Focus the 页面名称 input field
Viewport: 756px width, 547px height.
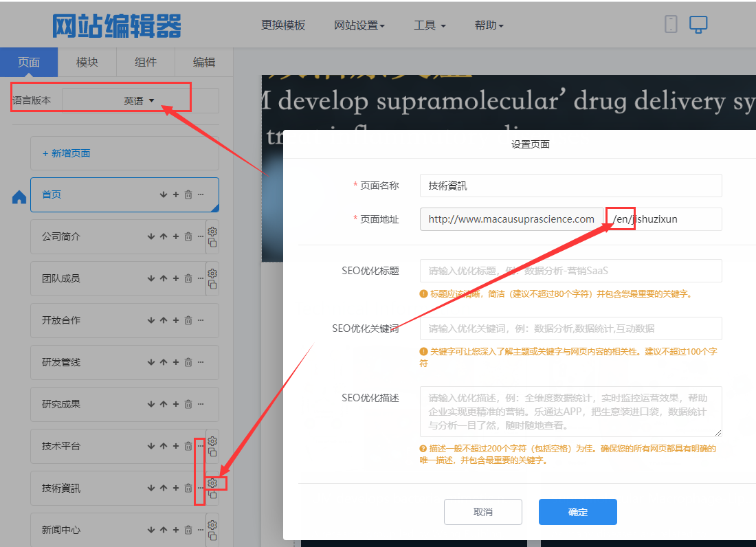[571, 186]
